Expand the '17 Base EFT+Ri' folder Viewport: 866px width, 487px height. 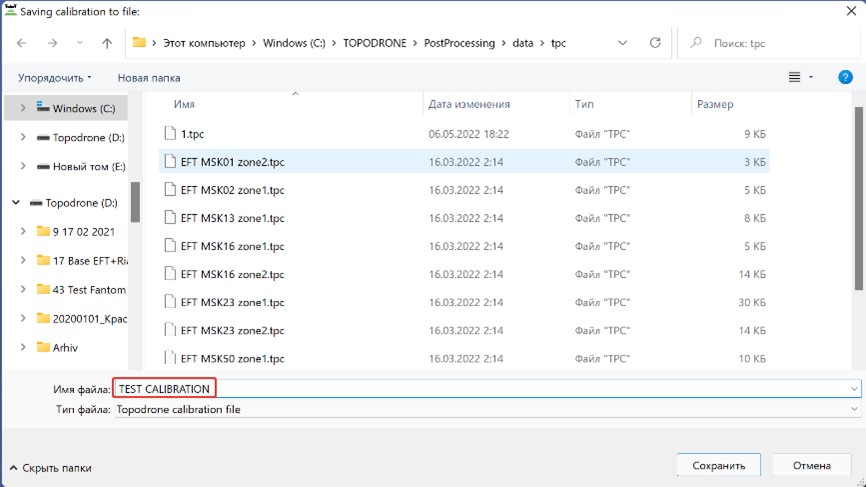click(x=23, y=261)
